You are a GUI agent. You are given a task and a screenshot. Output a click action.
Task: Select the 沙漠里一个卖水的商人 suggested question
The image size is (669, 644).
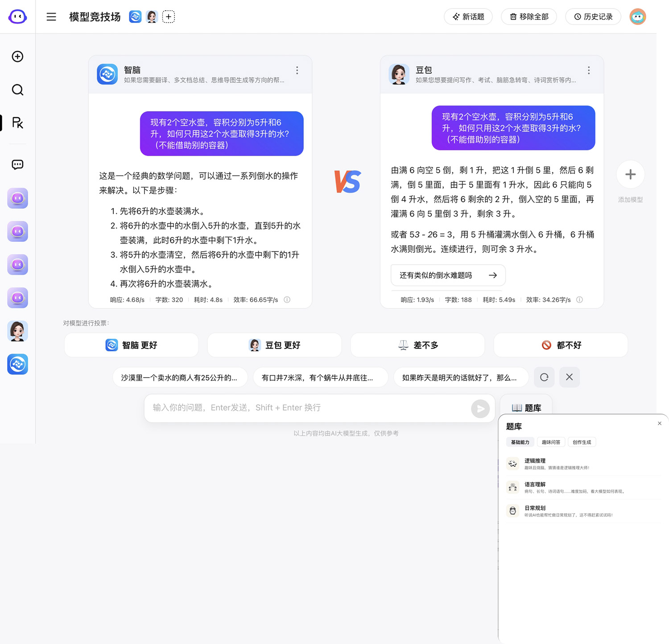tap(180, 378)
